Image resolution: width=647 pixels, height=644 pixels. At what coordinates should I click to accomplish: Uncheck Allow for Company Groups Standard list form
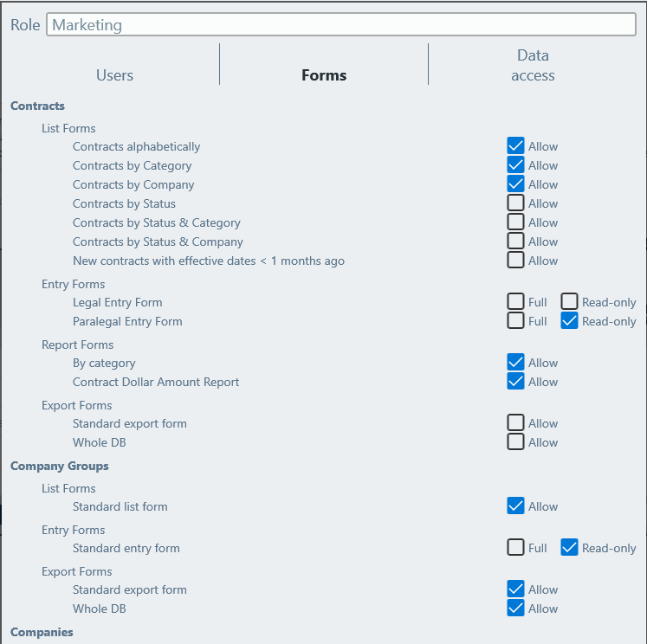516,506
